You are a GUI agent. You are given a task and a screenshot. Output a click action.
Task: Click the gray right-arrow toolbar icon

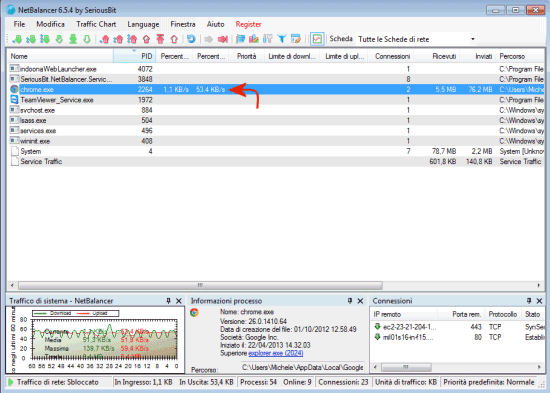208,39
